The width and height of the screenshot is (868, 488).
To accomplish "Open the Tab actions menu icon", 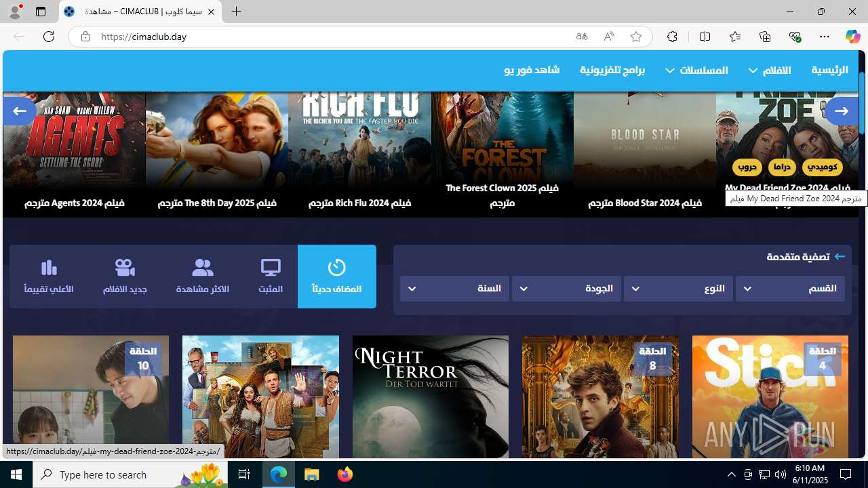I will coord(41,12).
